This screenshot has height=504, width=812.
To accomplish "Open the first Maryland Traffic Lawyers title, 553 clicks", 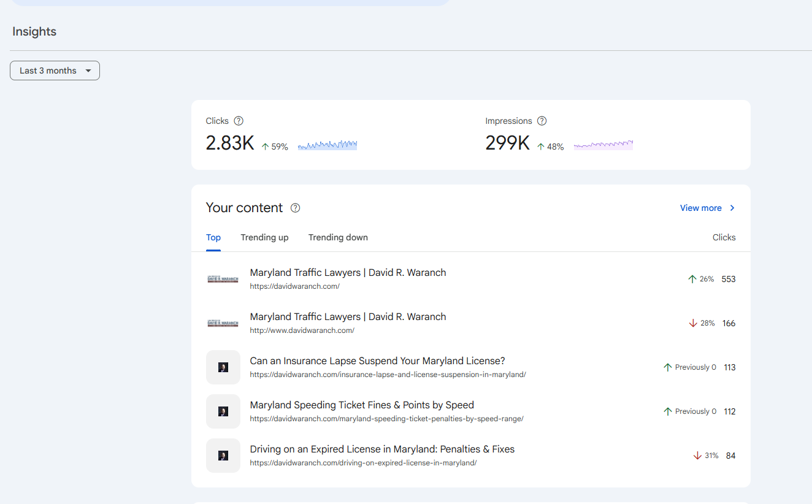I will [348, 273].
